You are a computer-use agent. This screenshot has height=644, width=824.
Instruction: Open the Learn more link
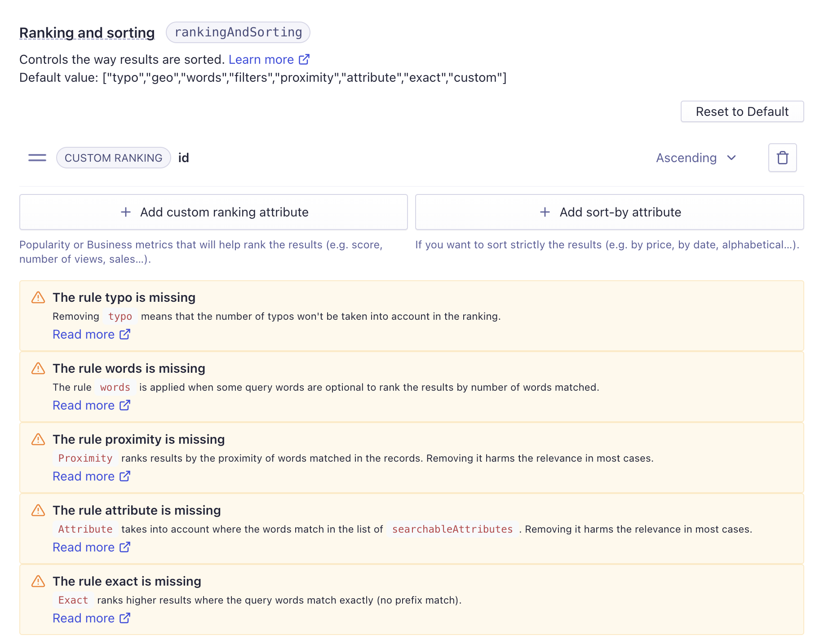[x=269, y=59]
